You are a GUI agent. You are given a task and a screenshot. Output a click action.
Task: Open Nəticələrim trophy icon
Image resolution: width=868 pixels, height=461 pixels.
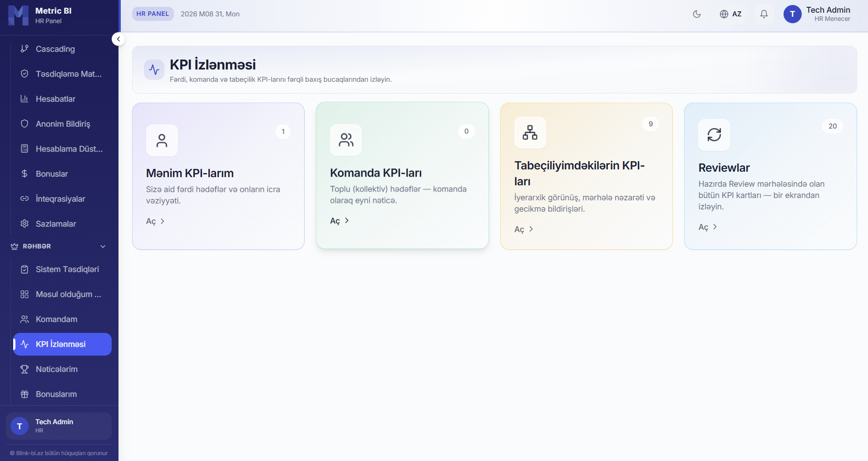click(25, 369)
